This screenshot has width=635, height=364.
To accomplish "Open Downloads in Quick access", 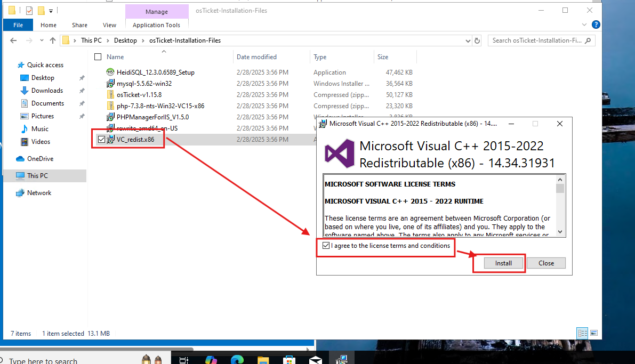I will [47, 91].
